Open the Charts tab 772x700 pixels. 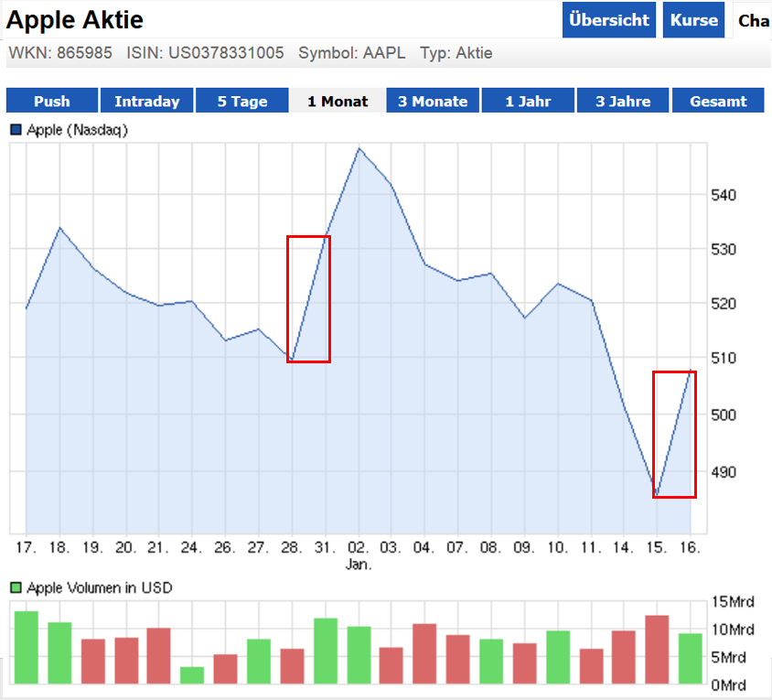(753, 18)
